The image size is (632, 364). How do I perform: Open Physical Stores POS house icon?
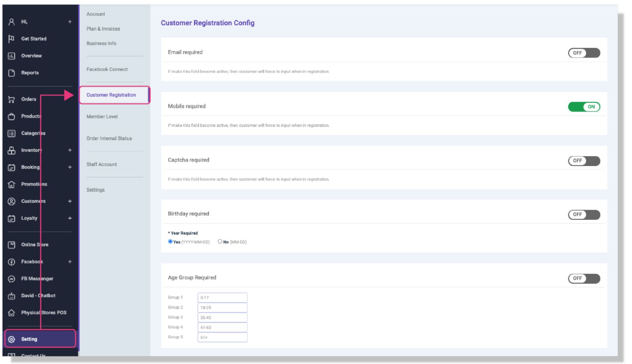(x=11, y=313)
